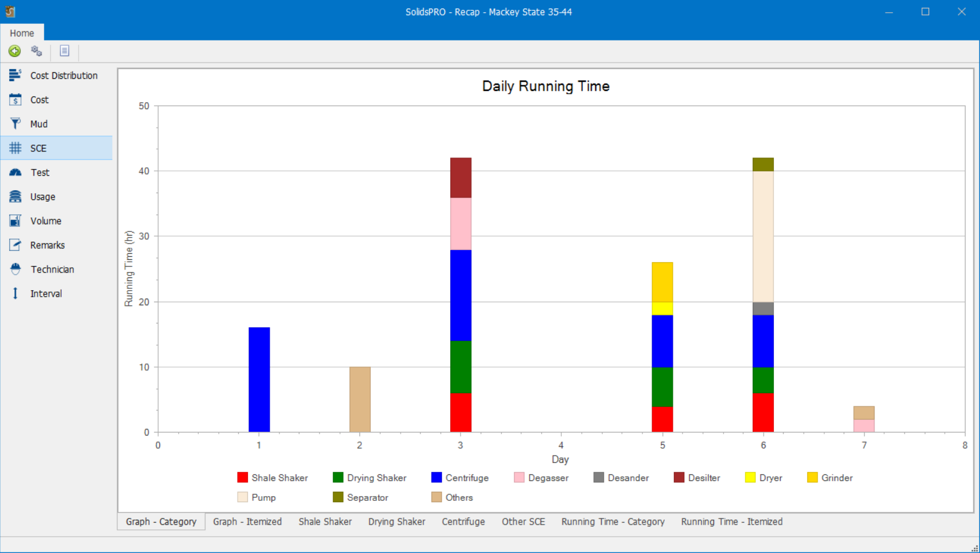The height and width of the screenshot is (553, 980).
Task: Switch to the Graph - Itemized tab
Action: click(x=247, y=522)
